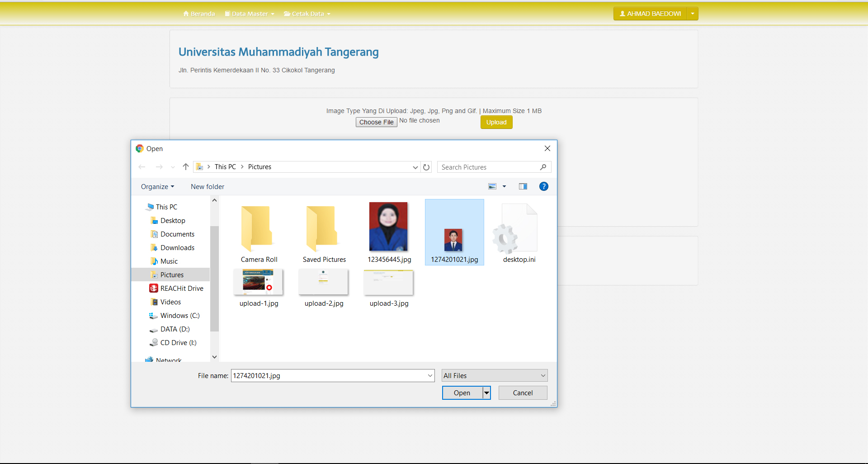Click the Refresh button beside address bar
The height and width of the screenshot is (464, 868).
pos(426,167)
